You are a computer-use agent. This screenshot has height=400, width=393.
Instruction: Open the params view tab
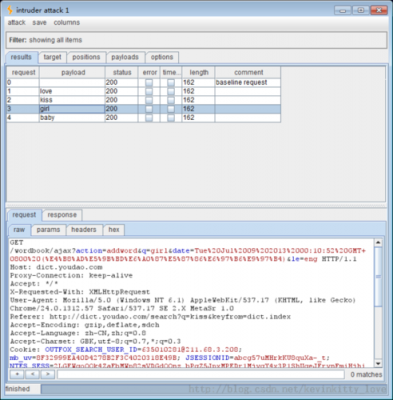point(48,230)
